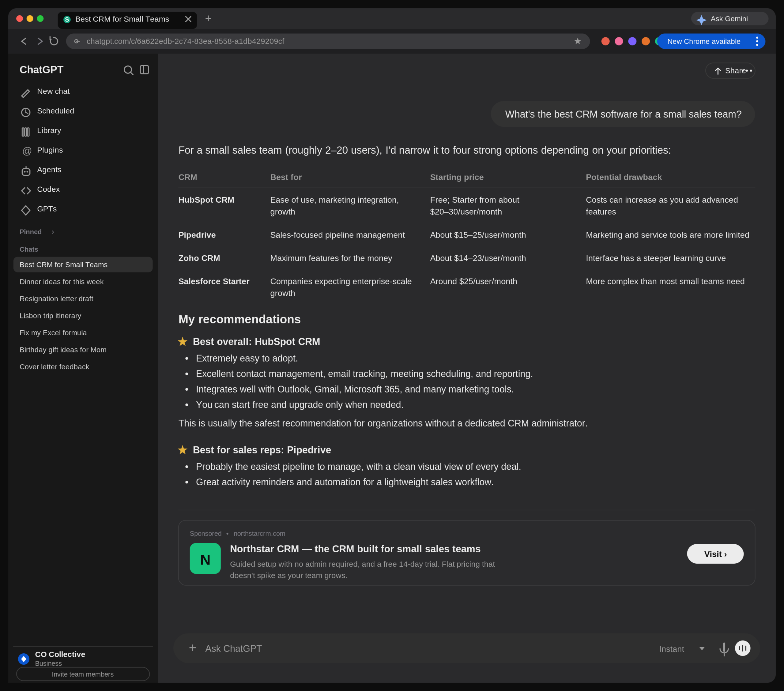Click the Around $25/user/month cell

click(x=474, y=281)
